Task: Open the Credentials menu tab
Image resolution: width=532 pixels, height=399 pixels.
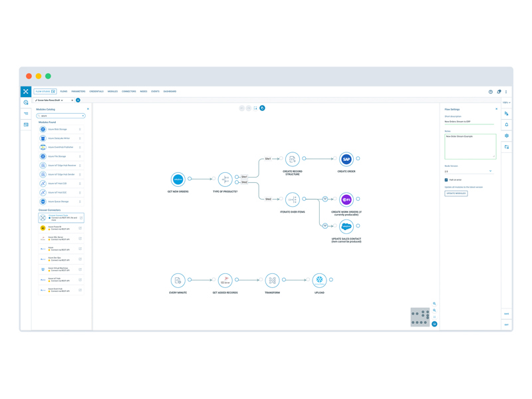Action: click(x=96, y=92)
